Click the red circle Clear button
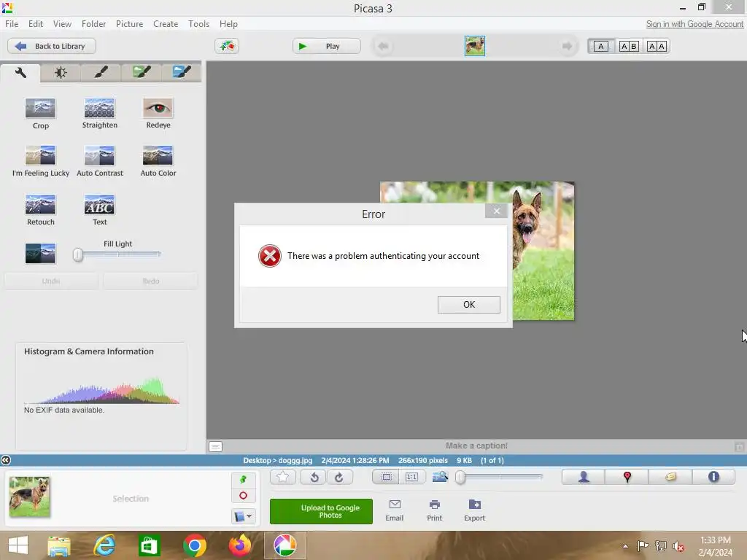 244,496
